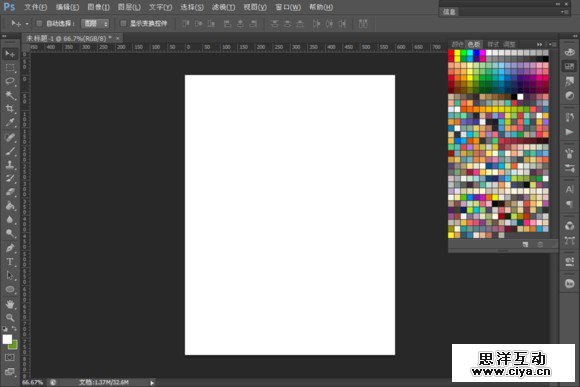Expand the toolbox to two columns

[x=4, y=36]
